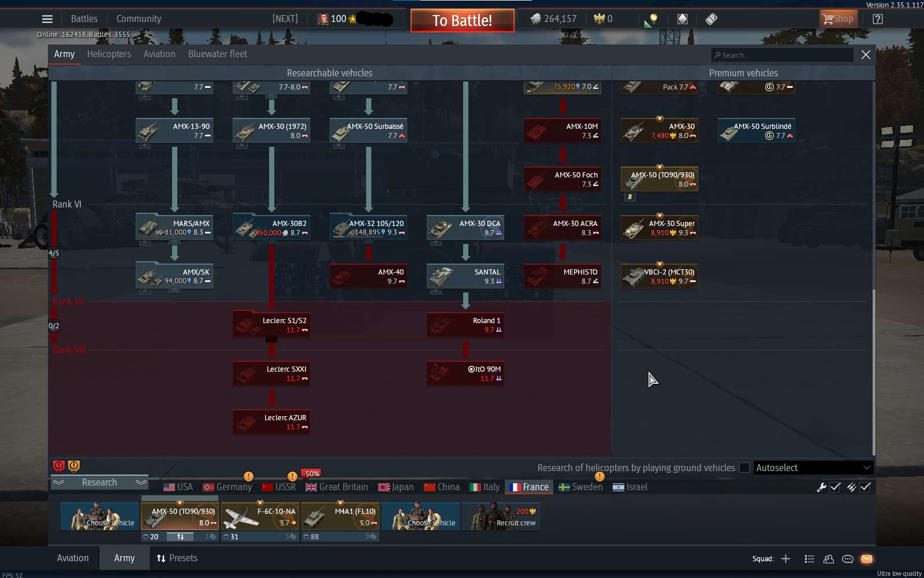The width and height of the screenshot is (924, 578).
Task: Click the player avatar icon
Action: click(323, 19)
